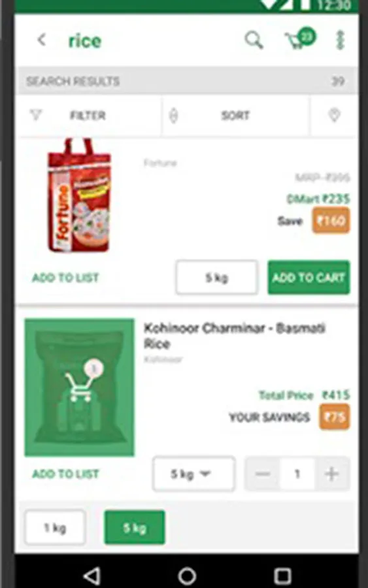This screenshot has width=368, height=588.
Task: Open the 5 kg selector for Fortune rice
Action: (x=216, y=278)
